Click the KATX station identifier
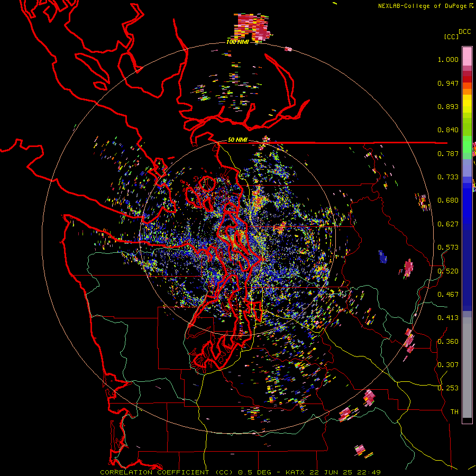Image resolution: width=476 pixels, height=476 pixels. click(x=296, y=472)
